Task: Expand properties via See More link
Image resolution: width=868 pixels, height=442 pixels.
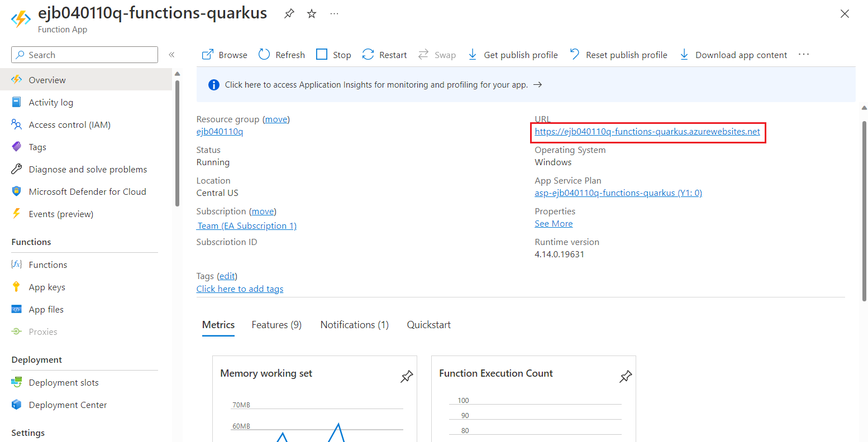Action: click(x=553, y=223)
